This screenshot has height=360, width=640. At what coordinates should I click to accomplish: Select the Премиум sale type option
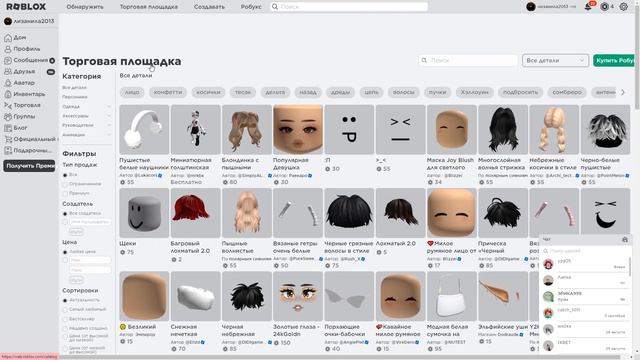(x=65, y=193)
